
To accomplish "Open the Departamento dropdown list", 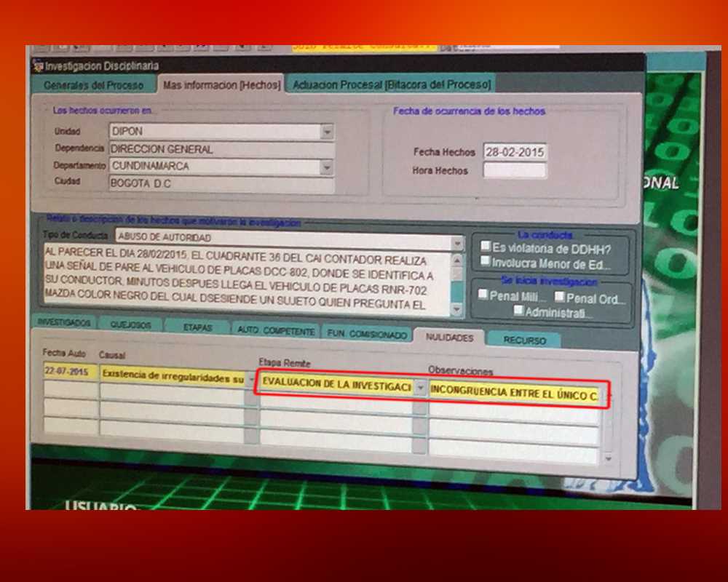I will point(327,167).
